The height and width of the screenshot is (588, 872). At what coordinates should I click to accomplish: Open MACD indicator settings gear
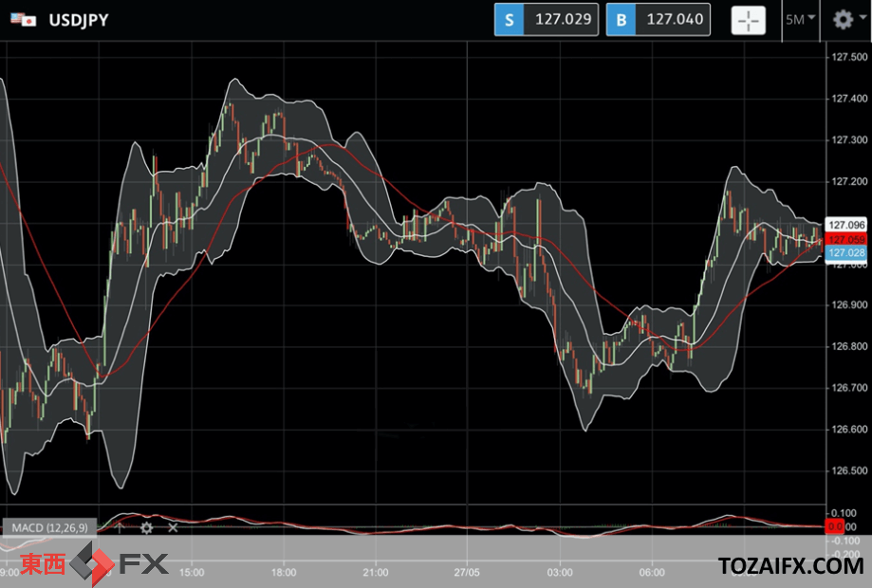click(x=146, y=527)
